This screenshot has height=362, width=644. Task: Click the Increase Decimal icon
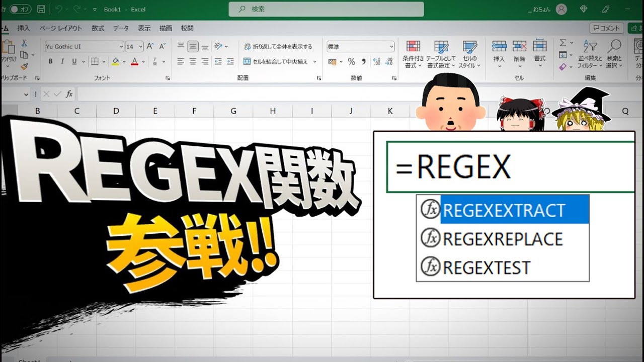[x=377, y=62]
